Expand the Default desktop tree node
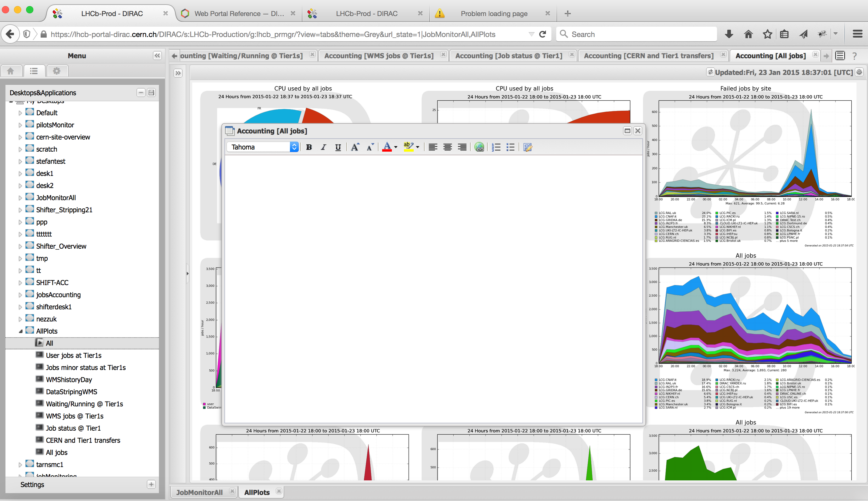The width and height of the screenshot is (868, 501). (20, 113)
